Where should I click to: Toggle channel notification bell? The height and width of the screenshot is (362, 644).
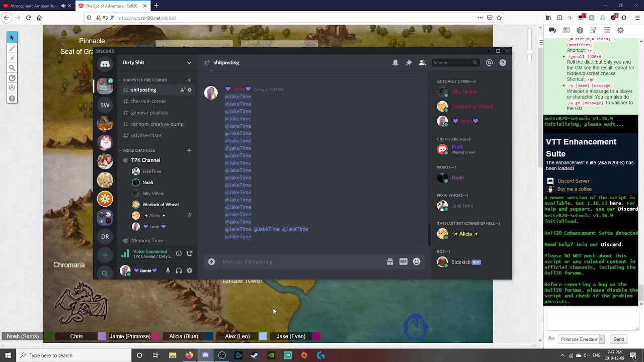395,63
